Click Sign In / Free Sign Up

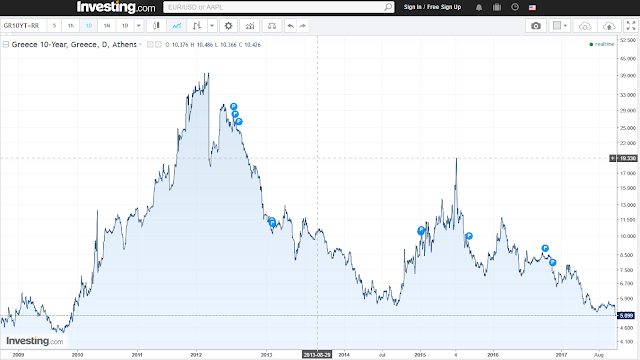tap(432, 7)
